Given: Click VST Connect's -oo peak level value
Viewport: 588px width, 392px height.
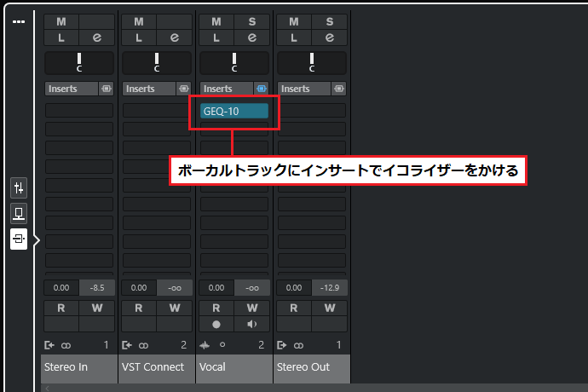Looking at the screenshot, I should tap(175, 288).
